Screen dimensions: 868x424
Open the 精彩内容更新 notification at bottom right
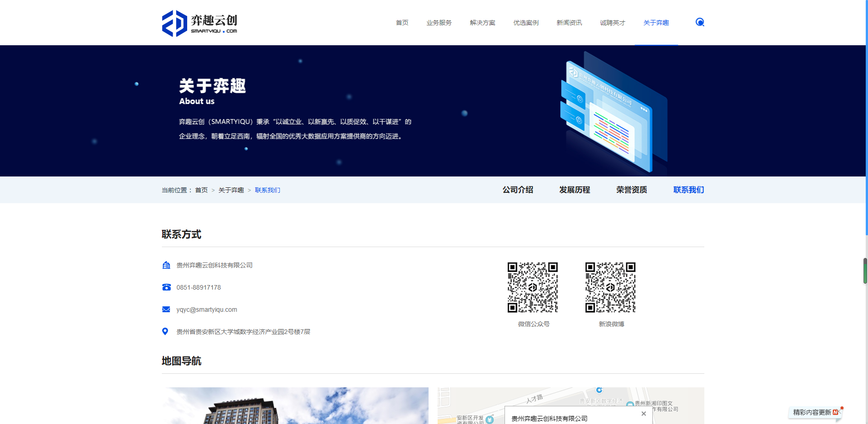814,412
